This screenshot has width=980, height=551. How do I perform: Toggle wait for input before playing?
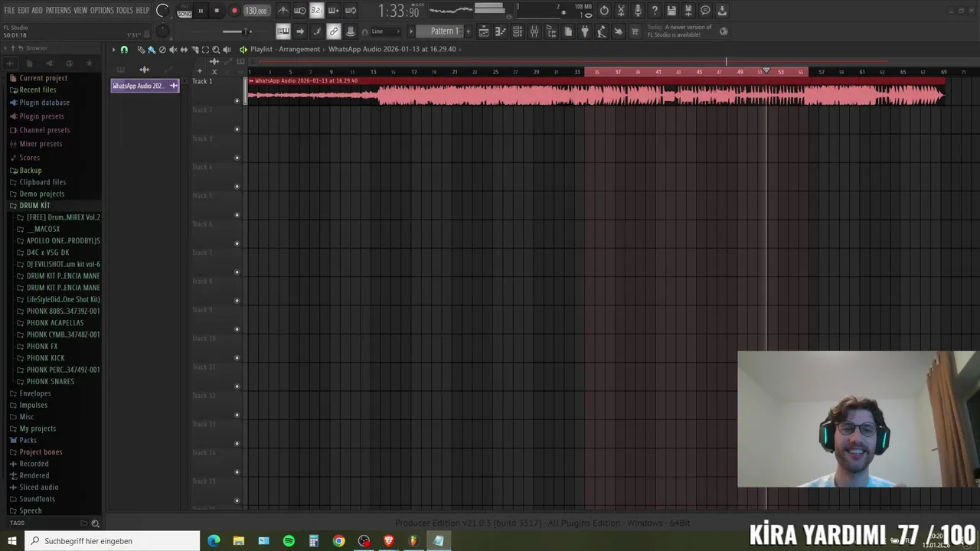pyautogui.click(x=300, y=11)
